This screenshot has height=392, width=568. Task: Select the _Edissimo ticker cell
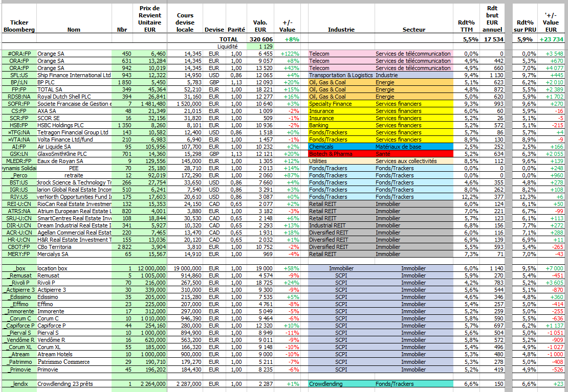click(19, 297)
